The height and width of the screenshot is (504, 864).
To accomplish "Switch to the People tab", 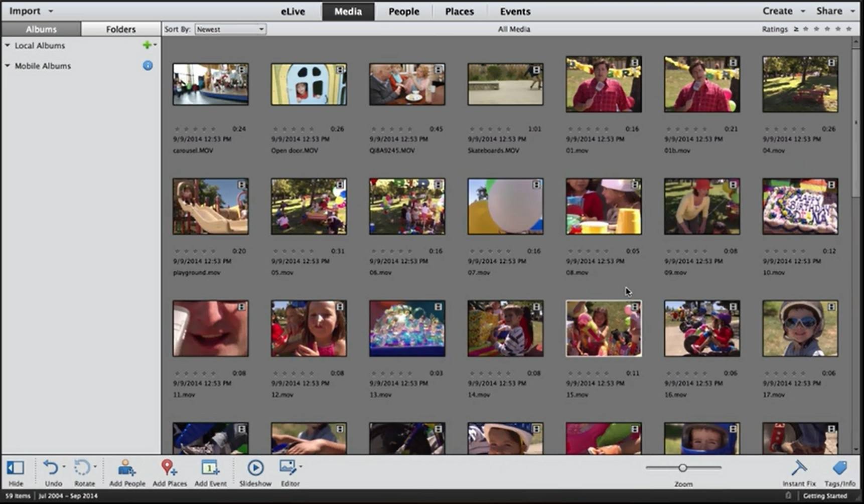I will point(404,12).
